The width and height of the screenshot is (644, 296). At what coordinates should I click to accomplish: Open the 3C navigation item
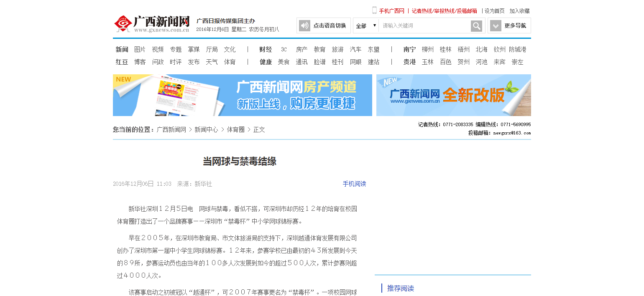pyautogui.click(x=284, y=49)
